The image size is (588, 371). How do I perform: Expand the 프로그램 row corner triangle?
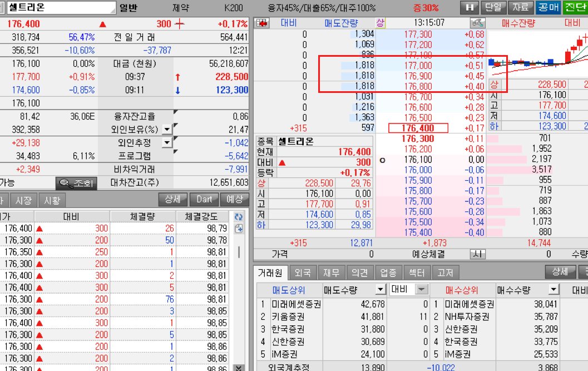(x=175, y=152)
